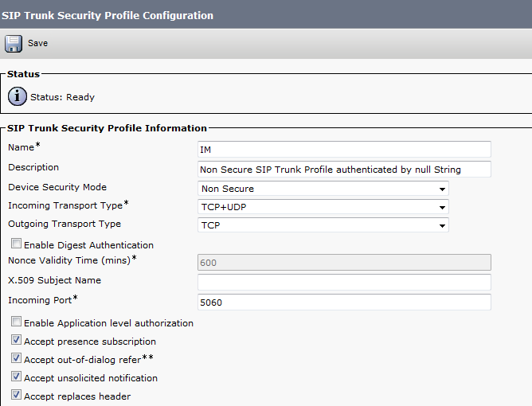Viewport: 532px width, 406px height.
Task: Enable the Digest Authentication checkbox
Action: (17, 244)
